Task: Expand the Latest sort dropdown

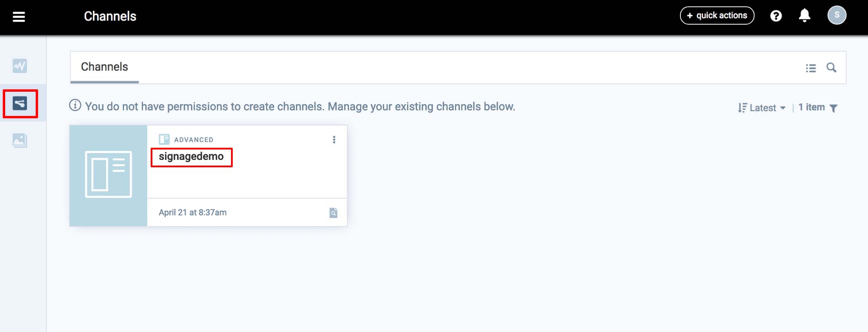Action: click(x=762, y=108)
